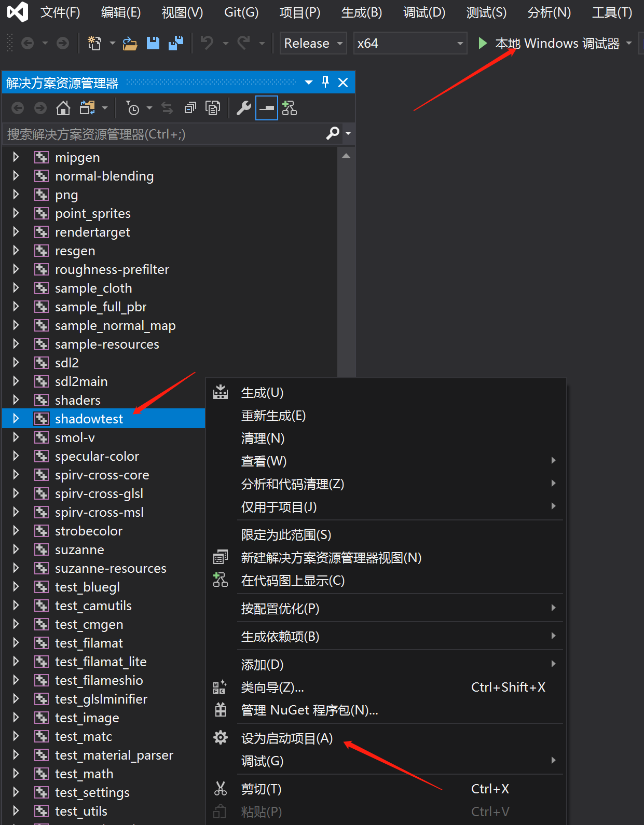Click view class diagram icon in toolbar
Viewport: 644px width, 825px height.
tap(289, 108)
